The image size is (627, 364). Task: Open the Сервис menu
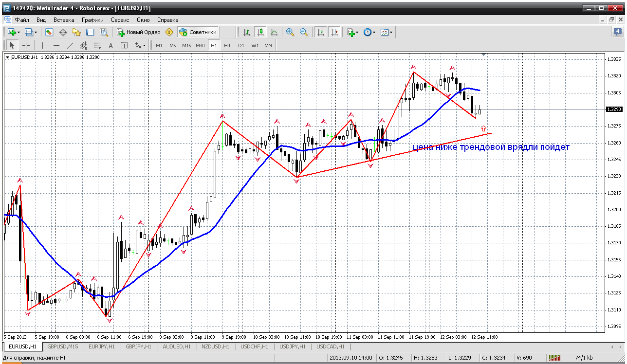click(x=120, y=20)
